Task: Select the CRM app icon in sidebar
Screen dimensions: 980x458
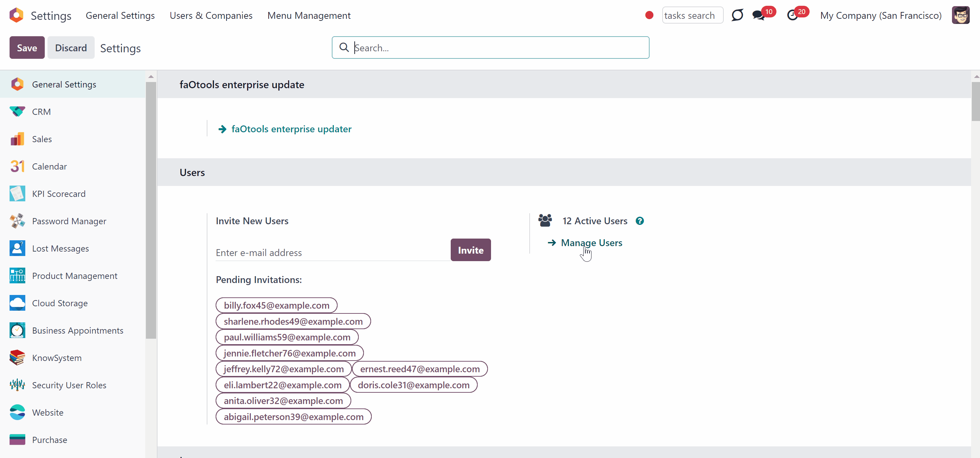Action: [17, 111]
